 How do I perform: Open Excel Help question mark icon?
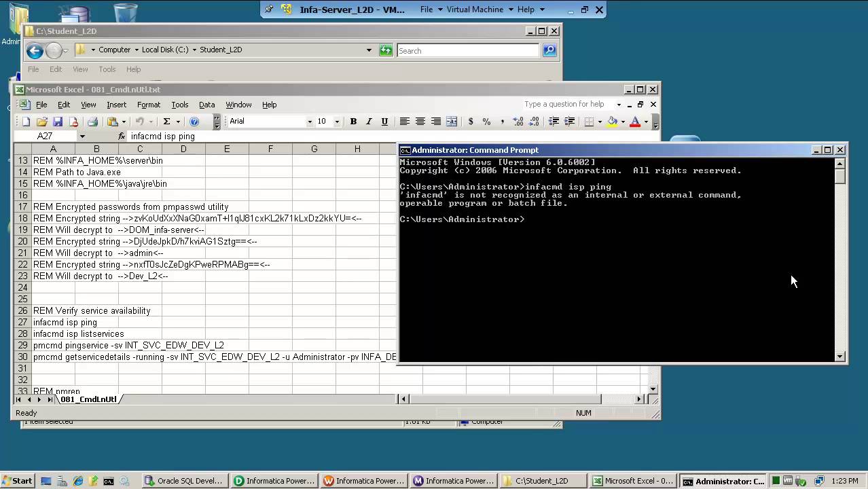pos(194,122)
